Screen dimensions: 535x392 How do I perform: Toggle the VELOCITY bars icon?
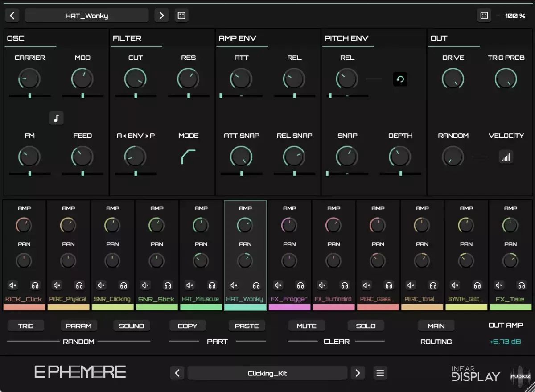click(506, 157)
